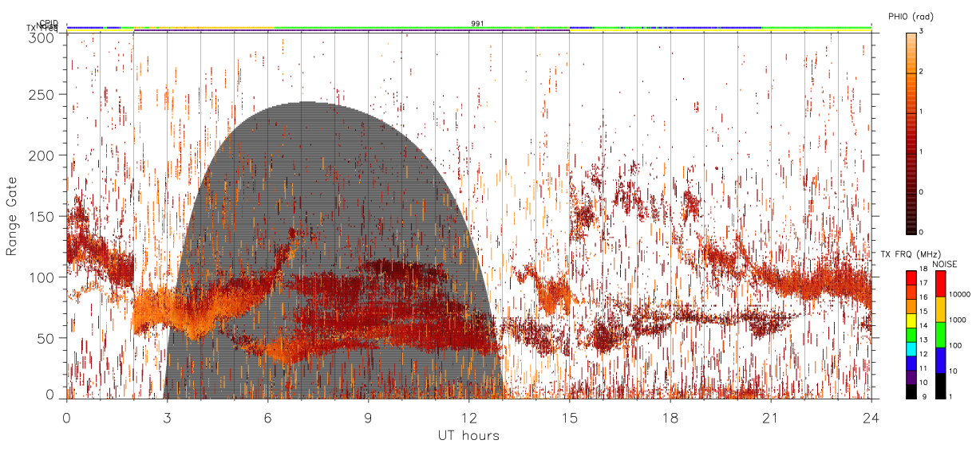The width and height of the screenshot is (980, 452).
Task: Click the '16' TX FRQ scale label
Action: tap(924, 297)
